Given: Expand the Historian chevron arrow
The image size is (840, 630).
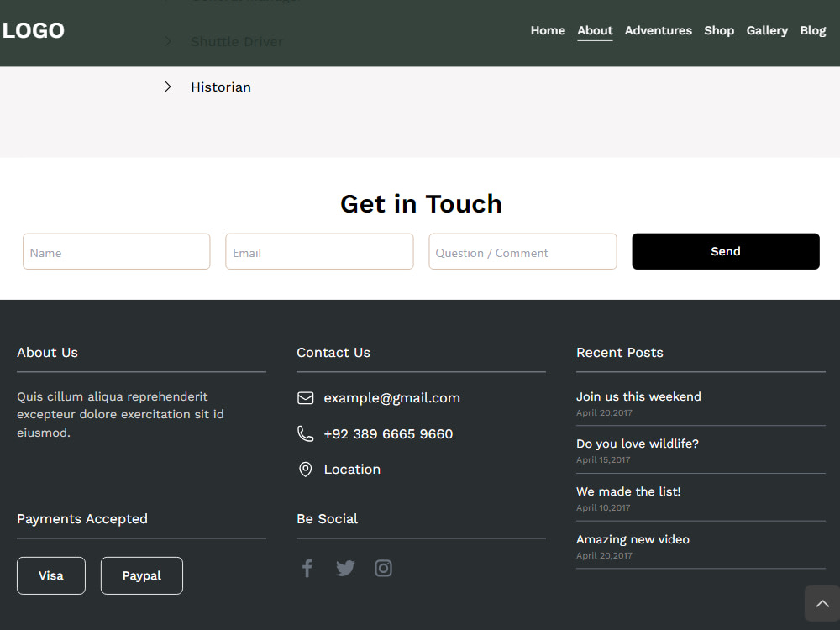Looking at the screenshot, I should coord(168,87).
